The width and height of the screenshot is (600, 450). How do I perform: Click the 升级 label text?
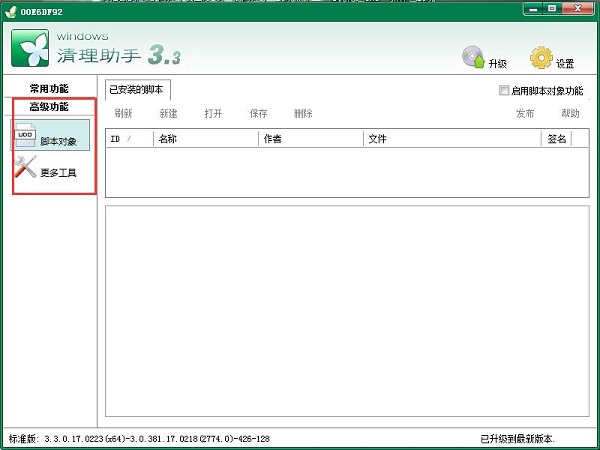[x=497, y=64]
